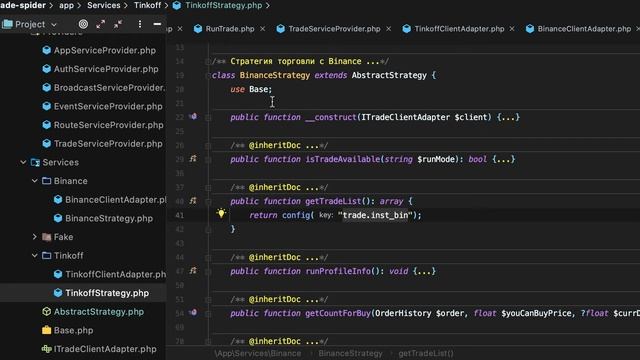Click ITradeClientAdapter type in constructor
The height and width of the screenshot is (360, 640).
point(405,117)
